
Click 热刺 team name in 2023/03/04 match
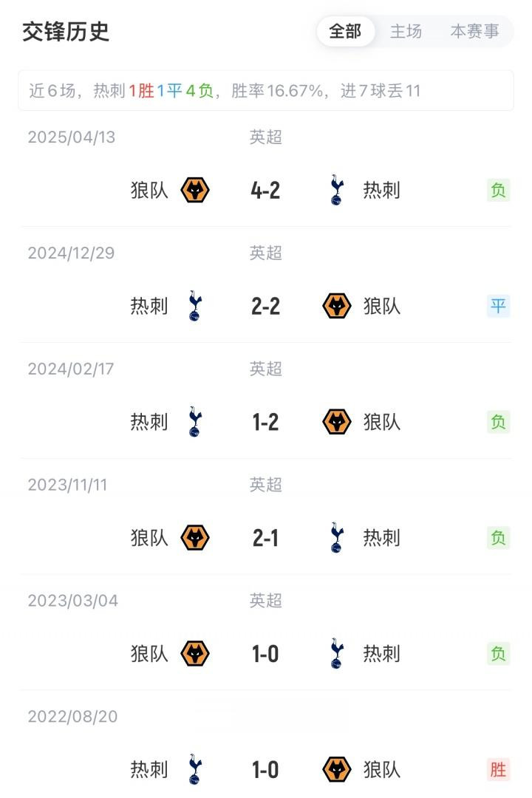pyautogui.click(x=381, y=654)
